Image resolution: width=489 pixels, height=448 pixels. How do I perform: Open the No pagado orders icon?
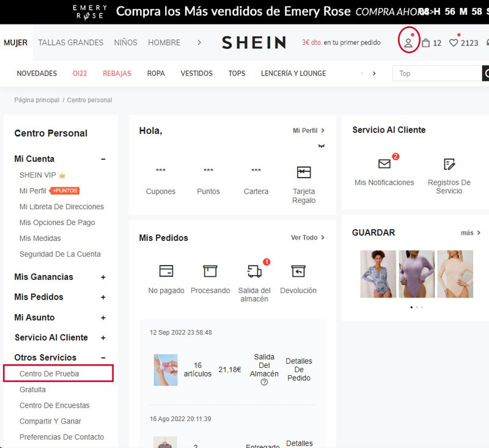pos(166,271)
